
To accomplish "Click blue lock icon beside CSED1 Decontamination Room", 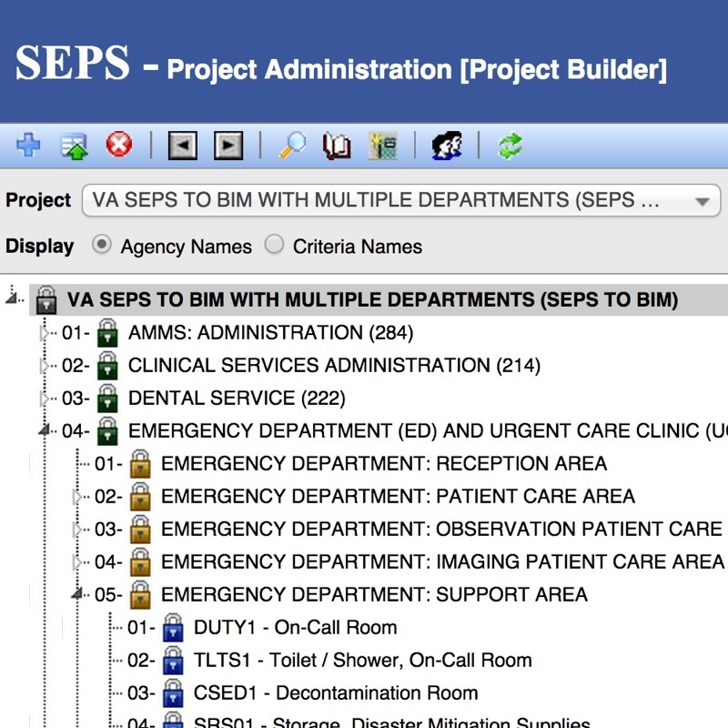I will [x=173, y=693].
